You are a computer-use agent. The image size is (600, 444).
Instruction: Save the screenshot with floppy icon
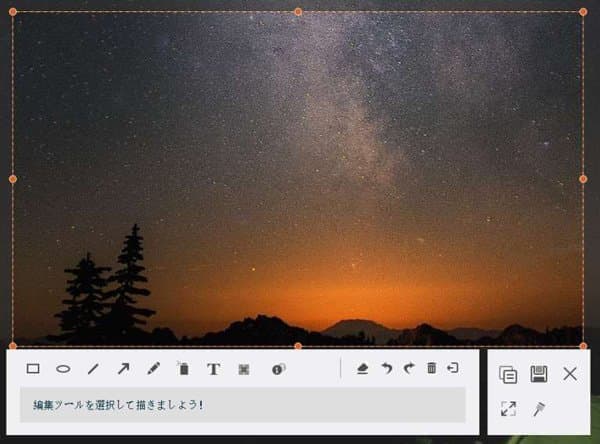(539, 374)
